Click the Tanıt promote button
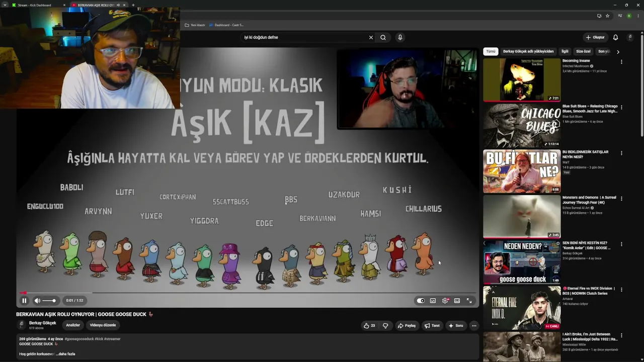The height and width of the screenshot is (362, 644). tap(432, 326)
